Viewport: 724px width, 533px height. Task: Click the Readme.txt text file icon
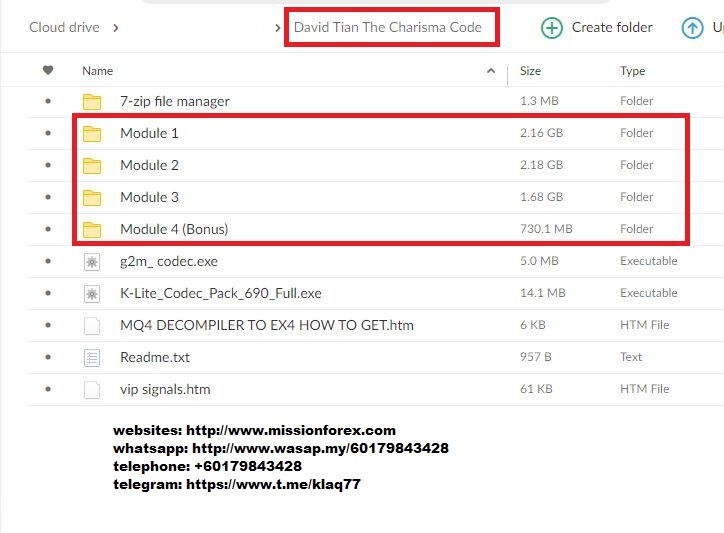[x=92, y=357]
